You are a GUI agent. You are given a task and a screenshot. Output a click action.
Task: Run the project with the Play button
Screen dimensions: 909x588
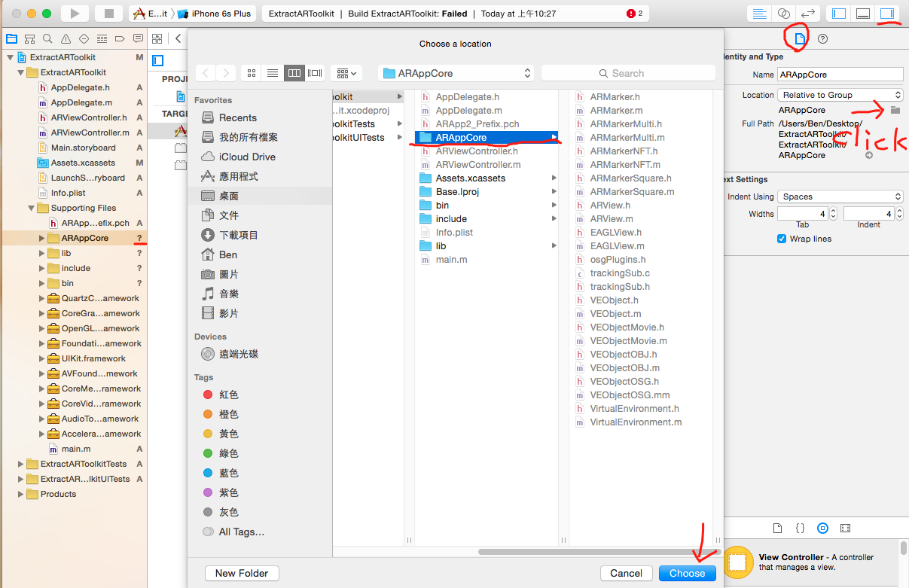tap(73, 13)
